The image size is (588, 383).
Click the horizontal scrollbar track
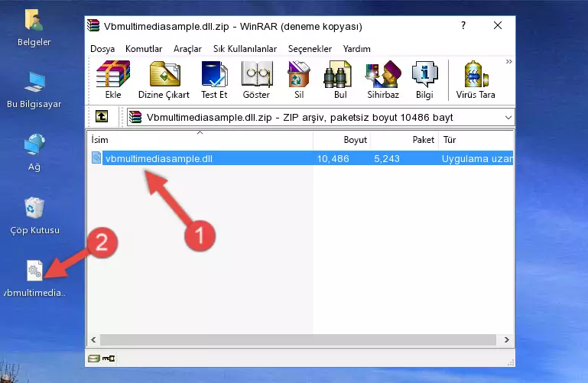click(298, 340)
